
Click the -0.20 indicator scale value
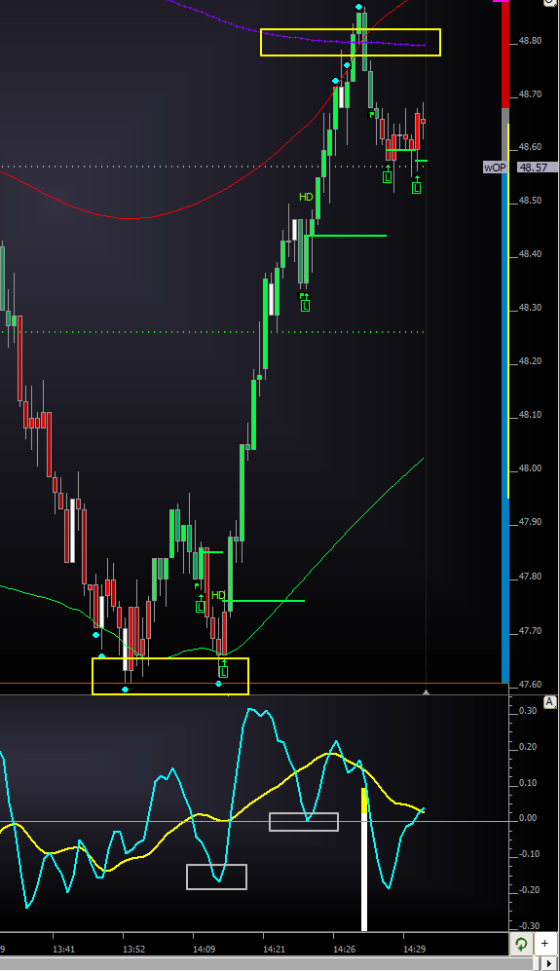click(x=527, y=890)
